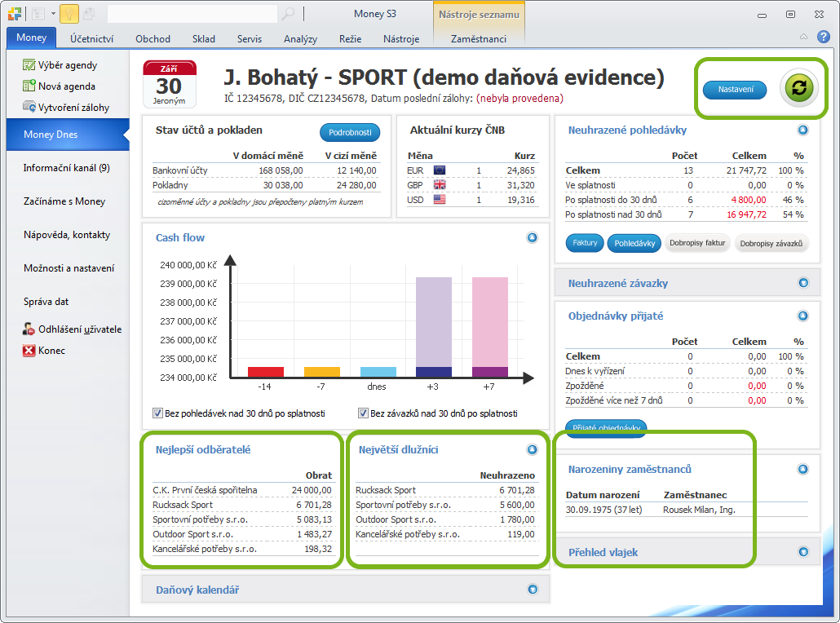Click into the top search input field

point(192,14)
